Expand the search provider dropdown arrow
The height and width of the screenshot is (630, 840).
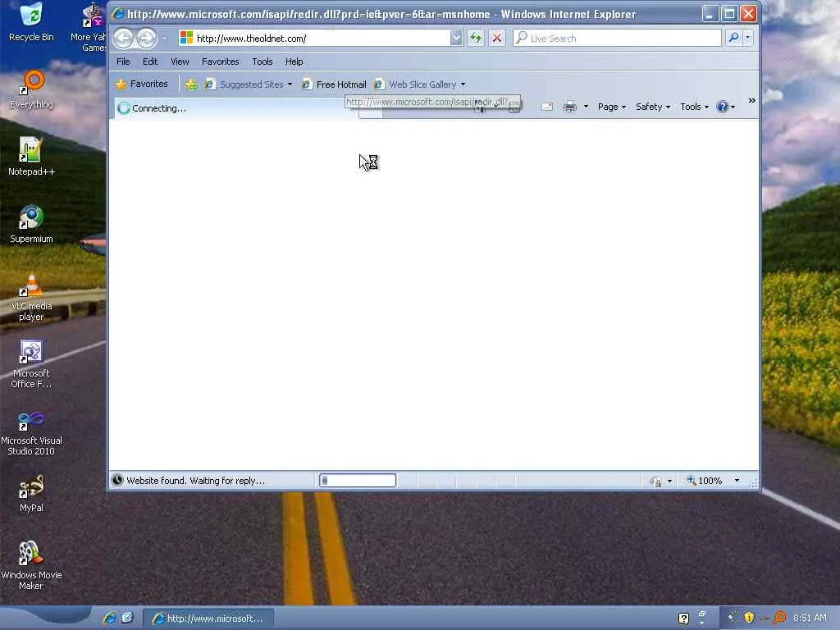coord(748,38)
